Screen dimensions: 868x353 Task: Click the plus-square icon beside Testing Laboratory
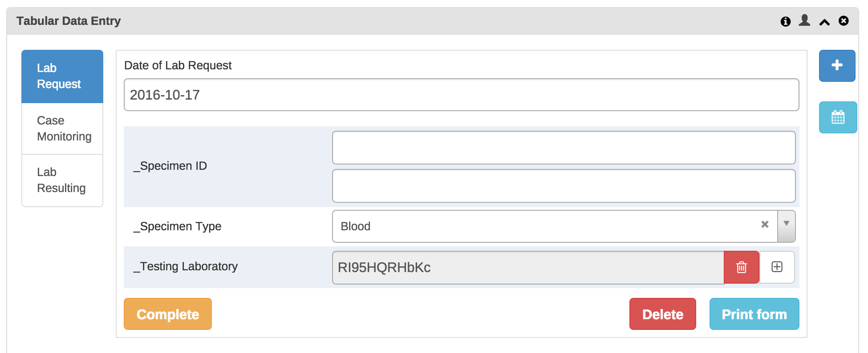777,267
